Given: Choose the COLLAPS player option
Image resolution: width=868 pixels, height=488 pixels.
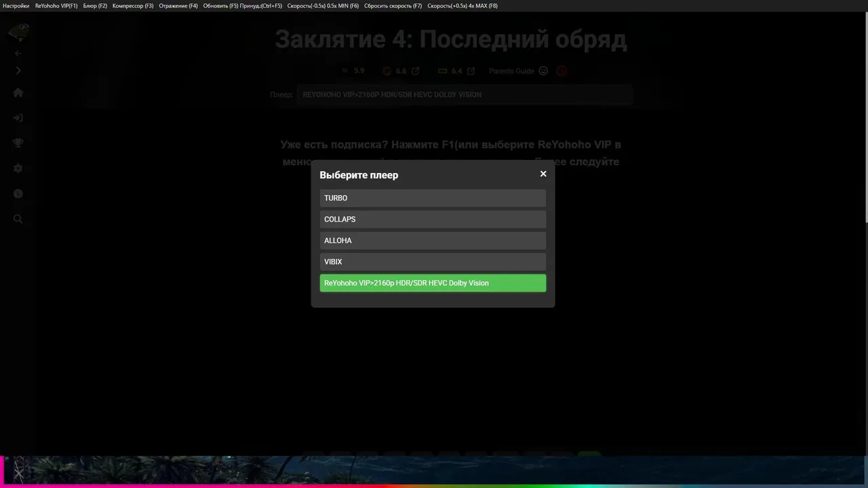Looking at the screenshot, I should tap(433, 219).
